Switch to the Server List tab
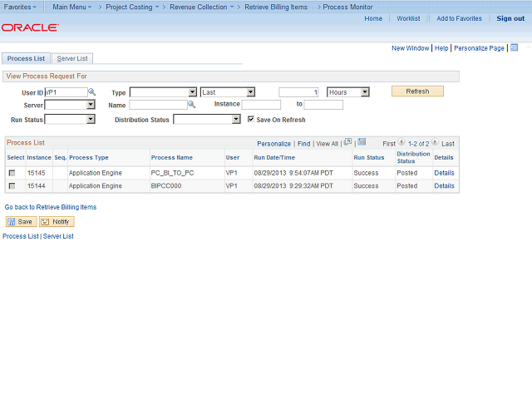The width and height of the screenshot is (532, 399). [72, 58]
